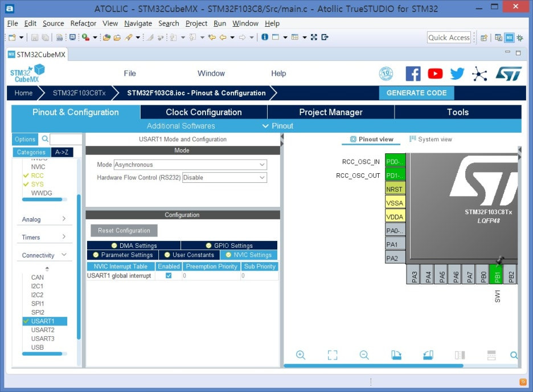Open the DMA Settings tab
Viewport: 533px width, 392px height.
134,246
